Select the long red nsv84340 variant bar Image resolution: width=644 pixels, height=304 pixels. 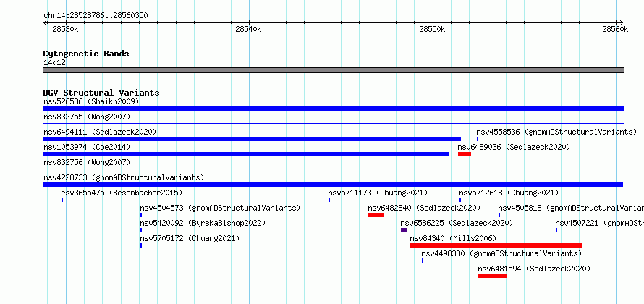(x=496, y=245)
